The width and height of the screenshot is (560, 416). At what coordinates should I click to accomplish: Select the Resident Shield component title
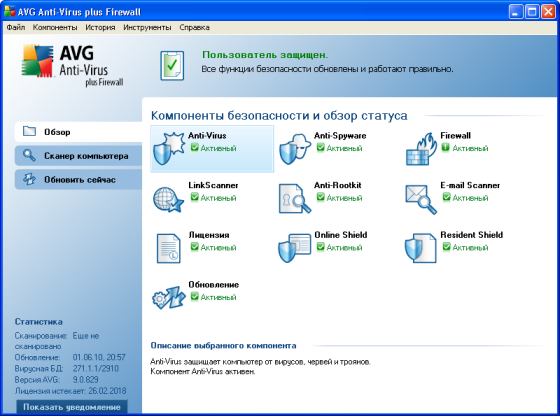pyautogui.click(x=471, y=235)
